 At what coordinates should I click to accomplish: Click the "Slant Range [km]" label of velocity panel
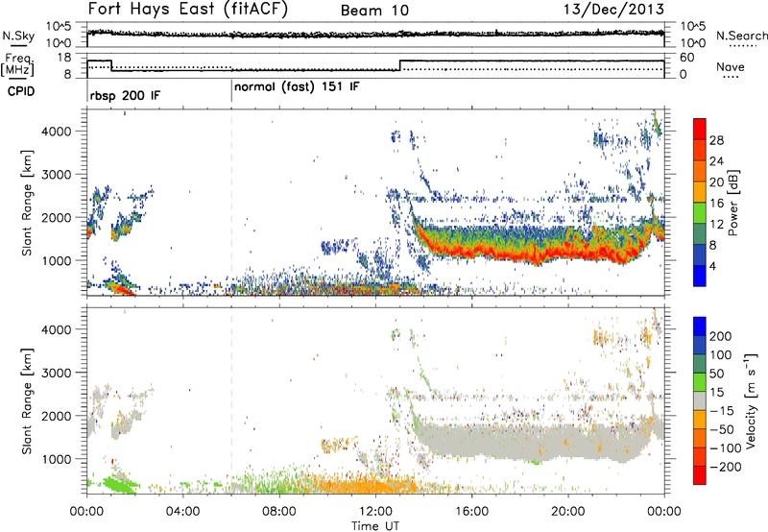27,400
